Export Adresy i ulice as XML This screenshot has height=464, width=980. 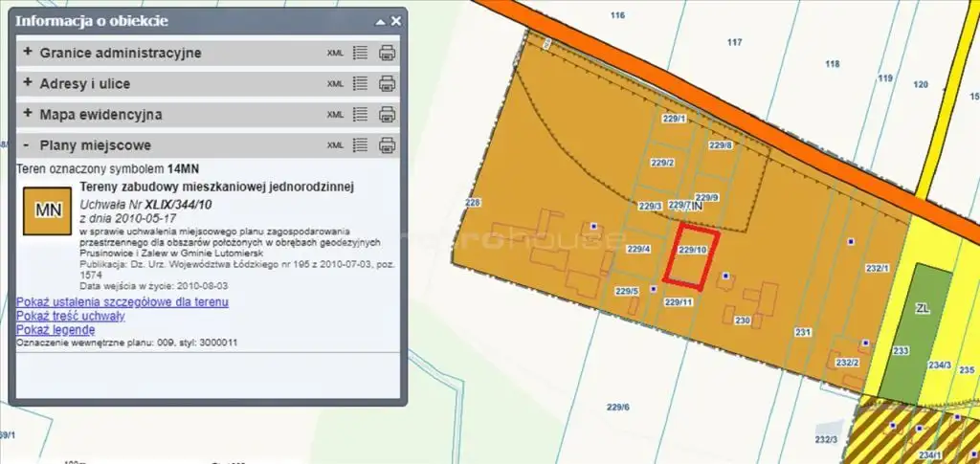pos(335,84)
